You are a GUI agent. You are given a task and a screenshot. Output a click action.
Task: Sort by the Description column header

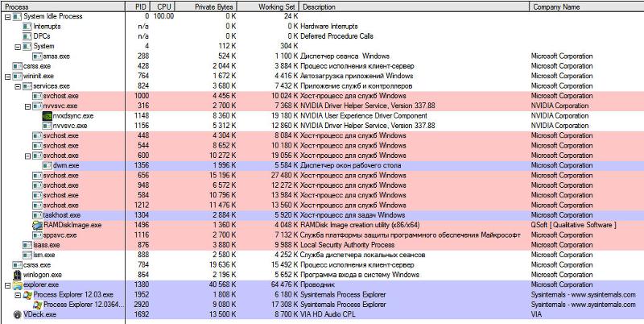point(415,6)
